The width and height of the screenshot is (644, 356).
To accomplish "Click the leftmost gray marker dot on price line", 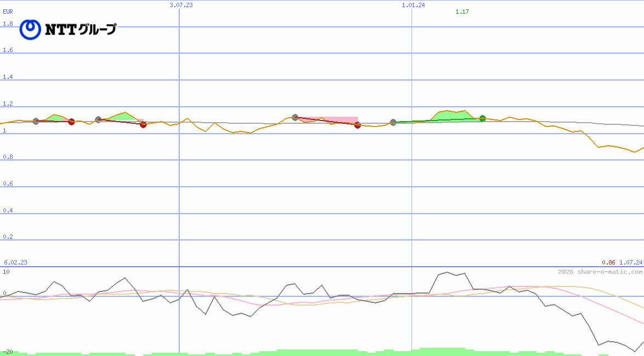I will (36, 121).
